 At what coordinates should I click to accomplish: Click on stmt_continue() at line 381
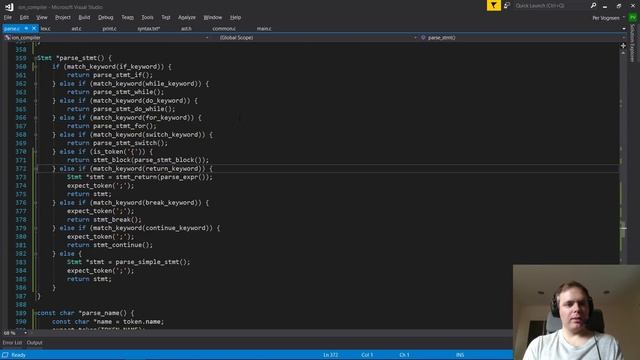[122, 245]
